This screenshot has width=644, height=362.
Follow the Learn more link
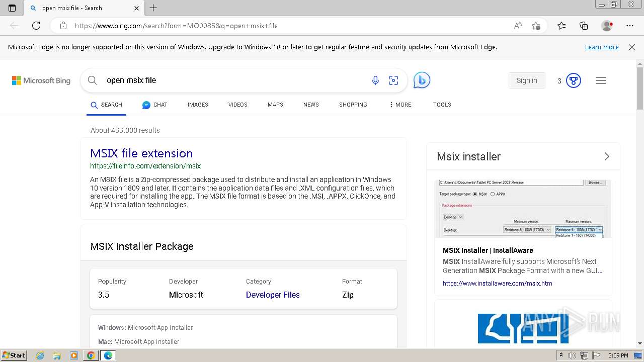602,47
